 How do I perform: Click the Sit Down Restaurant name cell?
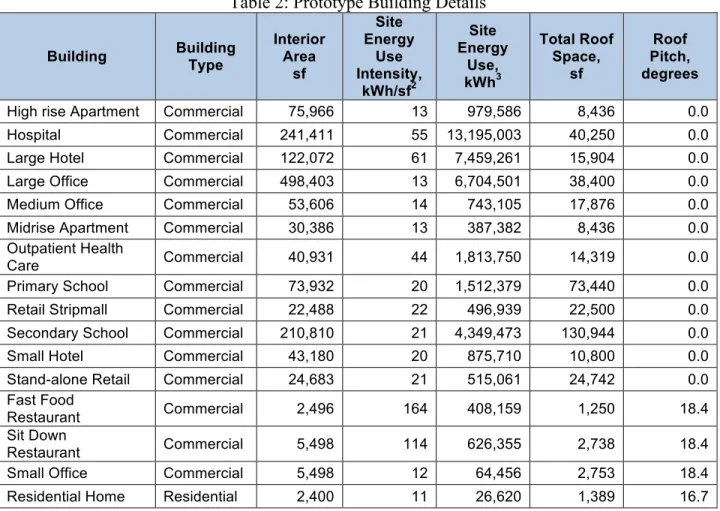click(77, 444)
